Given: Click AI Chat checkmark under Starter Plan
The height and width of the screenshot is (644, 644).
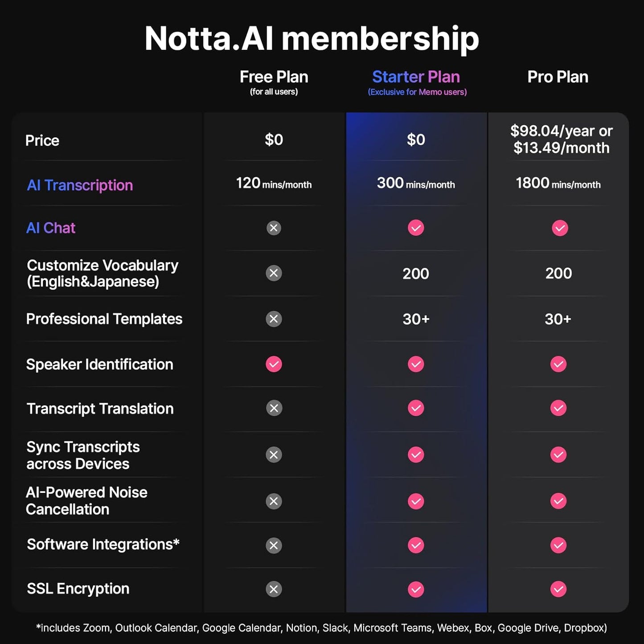Looking at the screenshot, I should tap(416, 228).
